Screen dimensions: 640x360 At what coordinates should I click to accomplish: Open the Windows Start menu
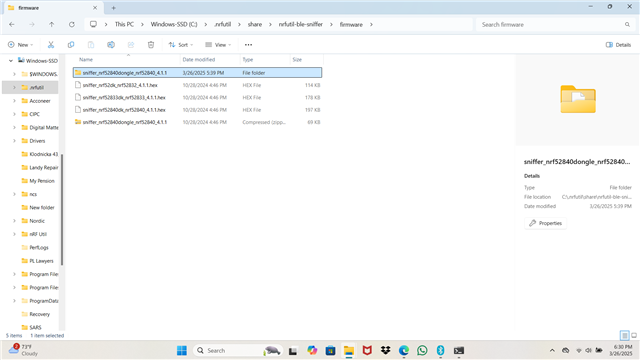point(182,350)
